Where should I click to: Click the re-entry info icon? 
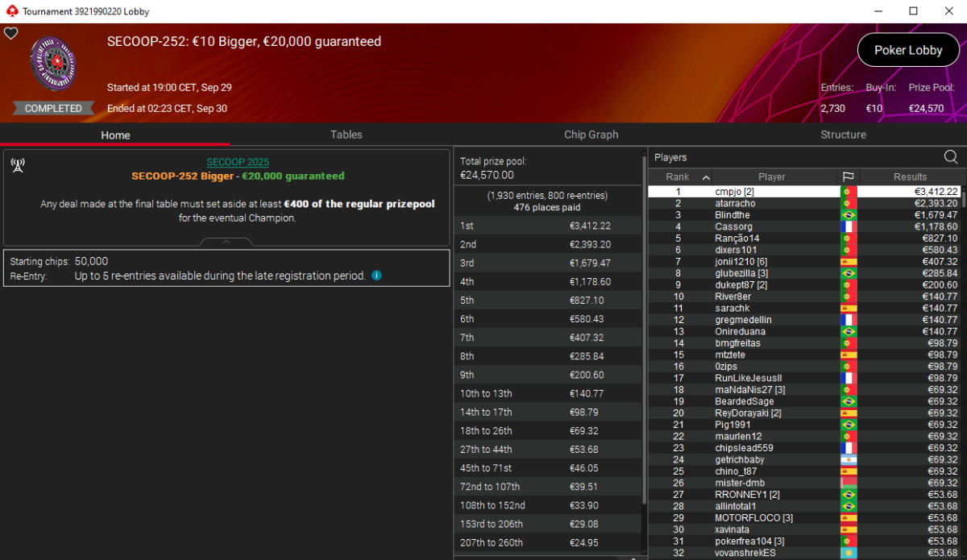click(x=376, y=276)
